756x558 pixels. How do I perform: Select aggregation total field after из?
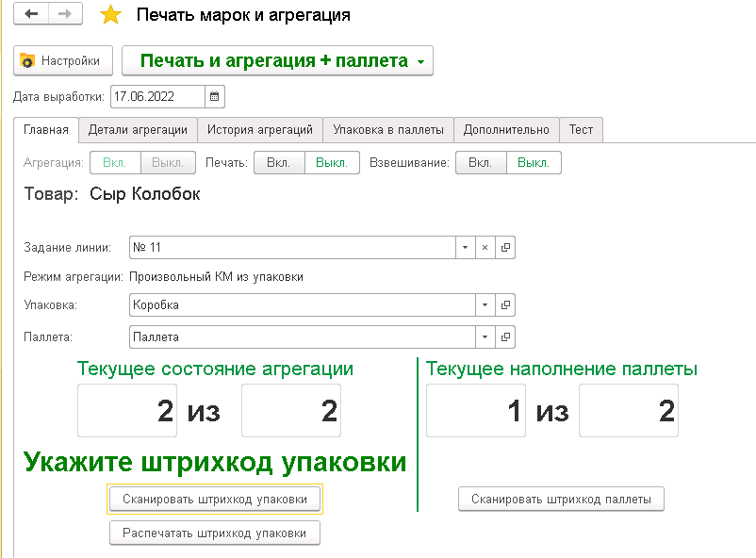291,410
